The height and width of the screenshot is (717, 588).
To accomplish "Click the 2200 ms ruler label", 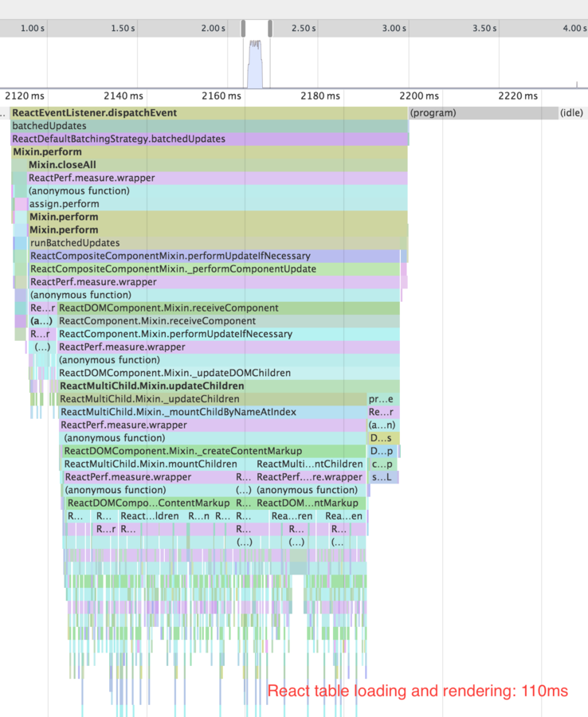I will tap(419, 96).
